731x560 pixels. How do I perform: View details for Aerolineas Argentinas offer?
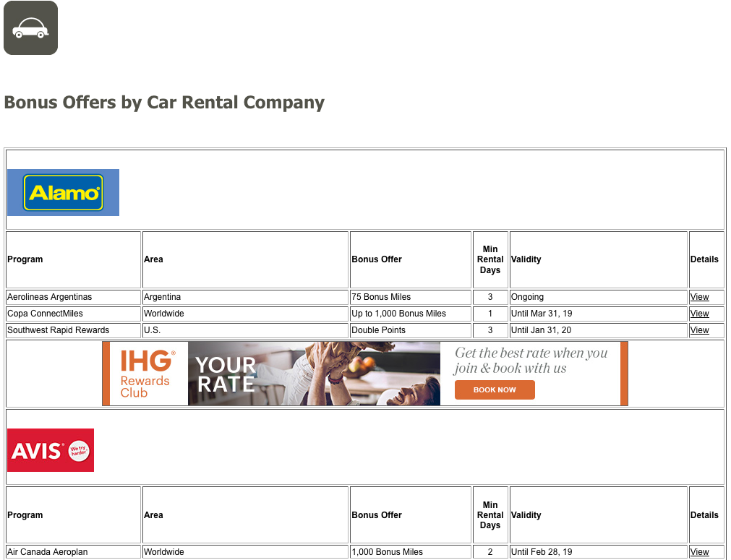(699, 297)
